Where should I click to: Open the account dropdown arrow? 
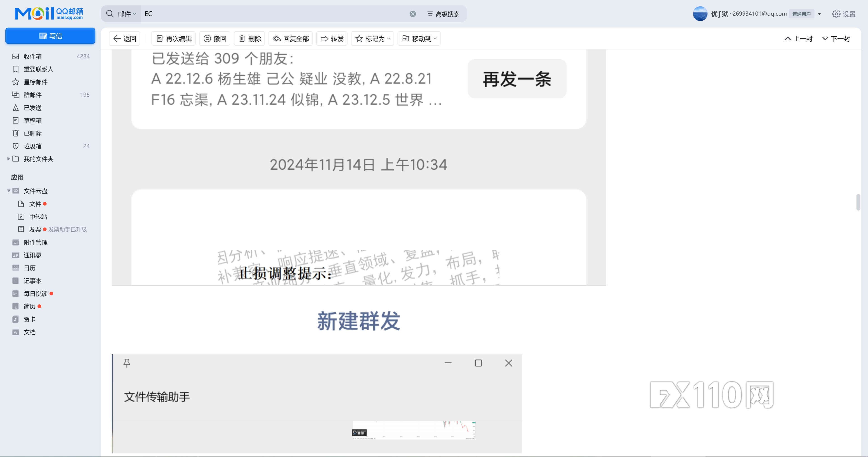[819, 14]
